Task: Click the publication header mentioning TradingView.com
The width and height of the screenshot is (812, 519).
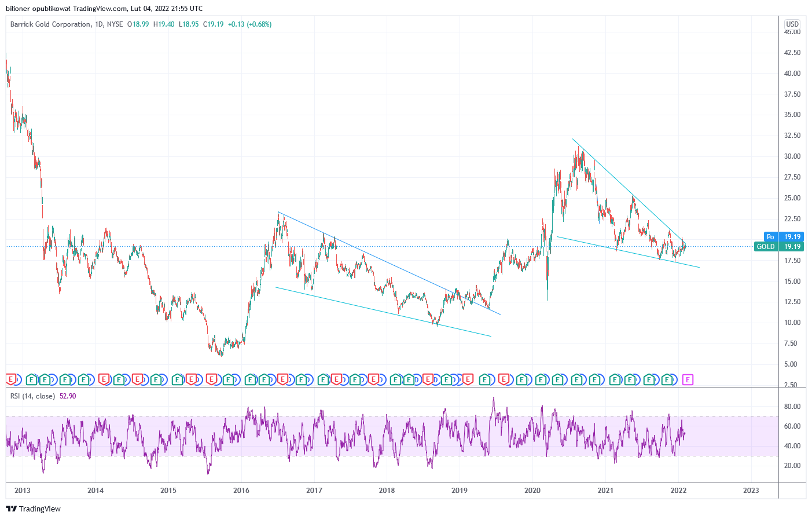Action: pyautogui.click(x=104, y=9)
